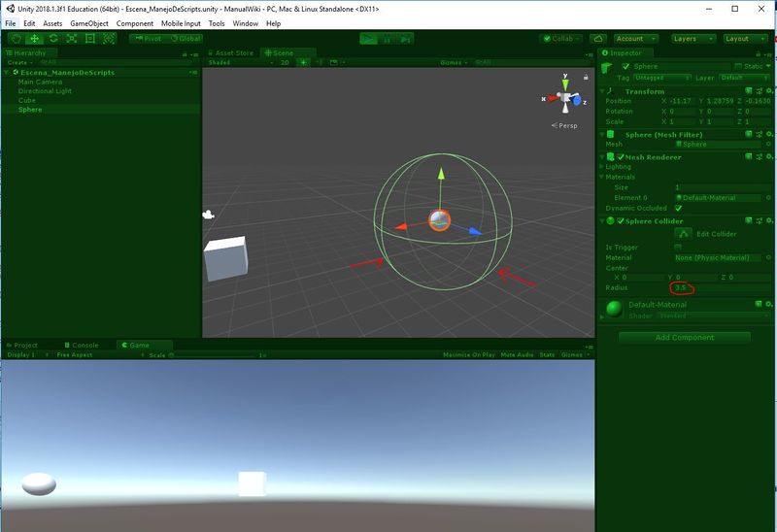Toggle the Sphere Collider enabled checkbox

[x=621, y=221]
